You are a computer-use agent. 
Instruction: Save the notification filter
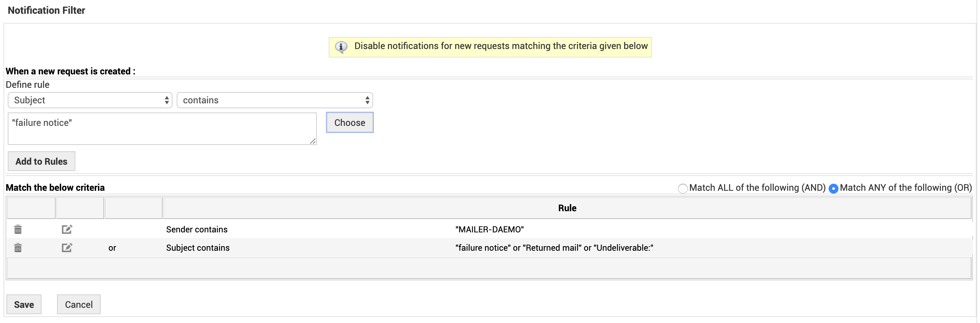[x=24, y=304]
